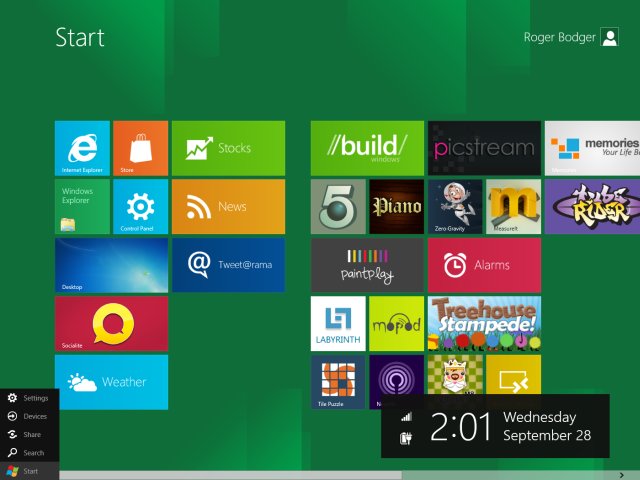The width and height of the screenshot is (640, 480).
Task: Launch the checkerboard king game tile
Action: tap(455, 374)
